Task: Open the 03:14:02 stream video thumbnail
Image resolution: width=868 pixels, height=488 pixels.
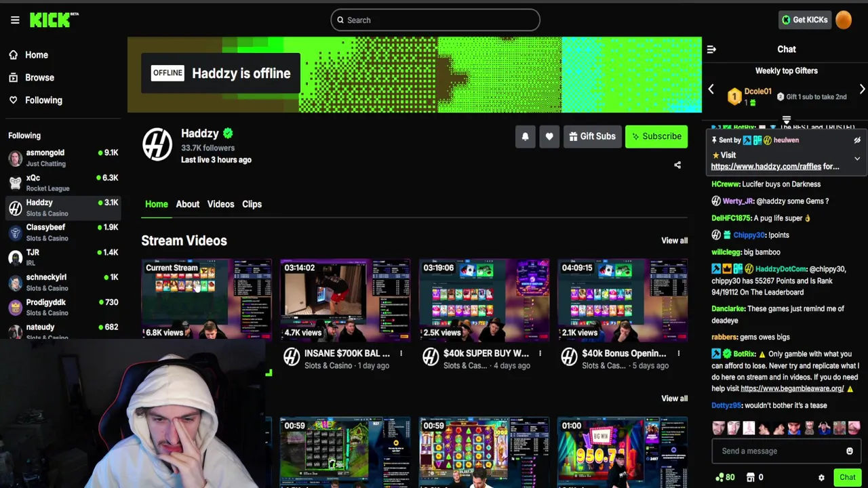Action: [x=345, y=299]
